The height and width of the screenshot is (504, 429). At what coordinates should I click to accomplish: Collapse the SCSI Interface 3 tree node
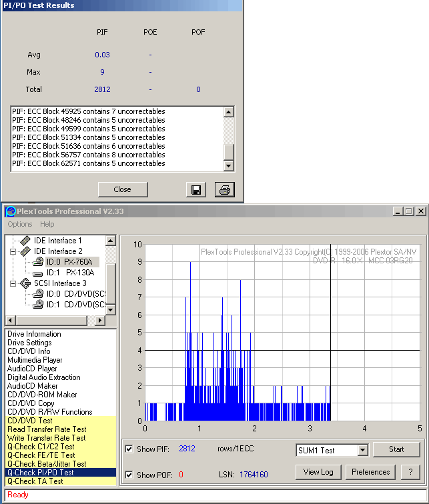pos(13,283)
